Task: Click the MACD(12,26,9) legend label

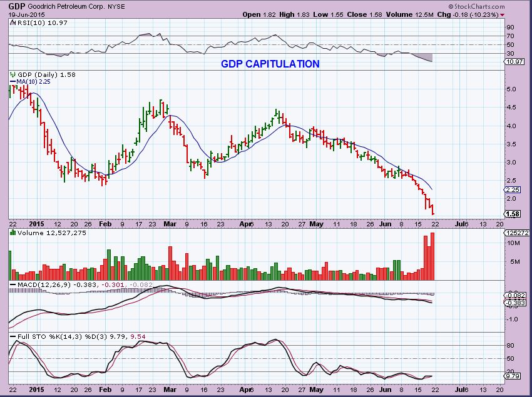Action: click(x=44, y=285)
